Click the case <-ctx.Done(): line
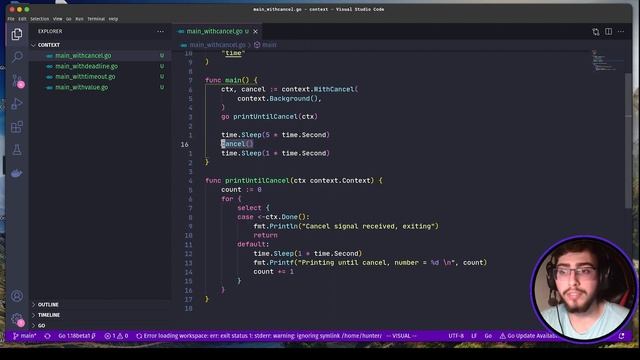 (273, 217)
